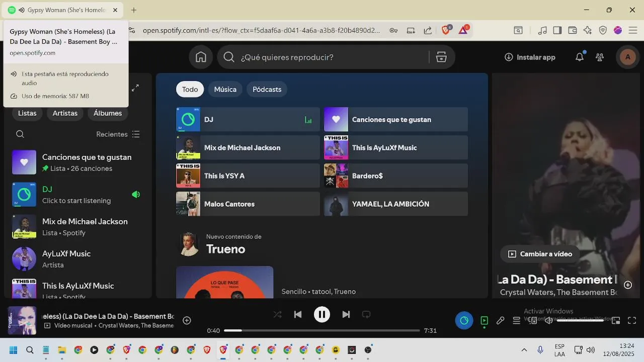
Task: Open Brave profile avatar menu
Action: point(618,30)
